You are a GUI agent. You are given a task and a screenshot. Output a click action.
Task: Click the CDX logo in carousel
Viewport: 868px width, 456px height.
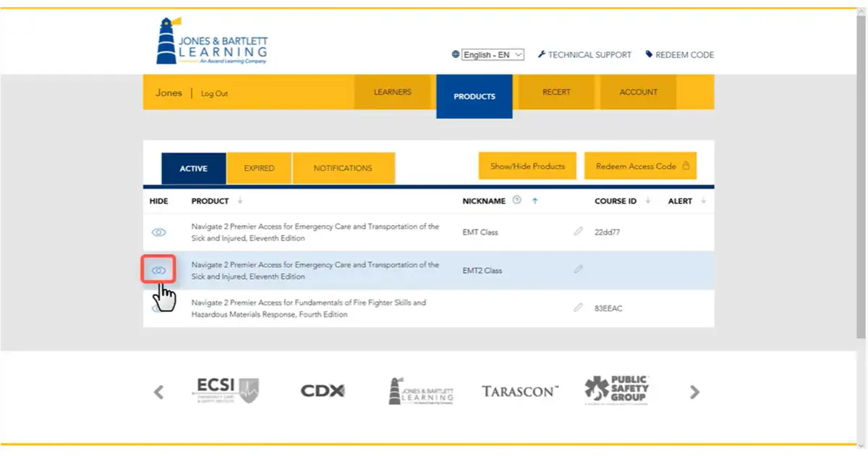pyautogui.click(x=323, y=391)
